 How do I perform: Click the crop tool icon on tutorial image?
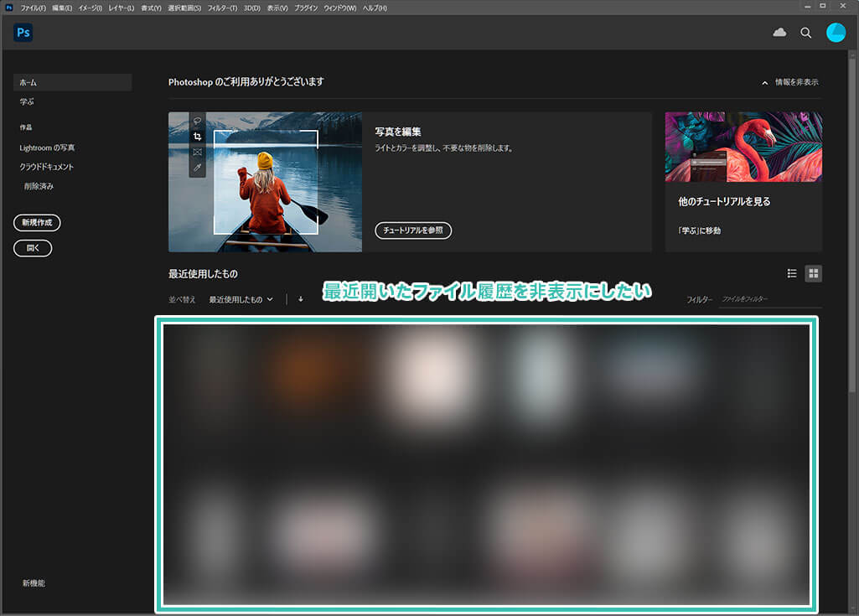(197, 137)
